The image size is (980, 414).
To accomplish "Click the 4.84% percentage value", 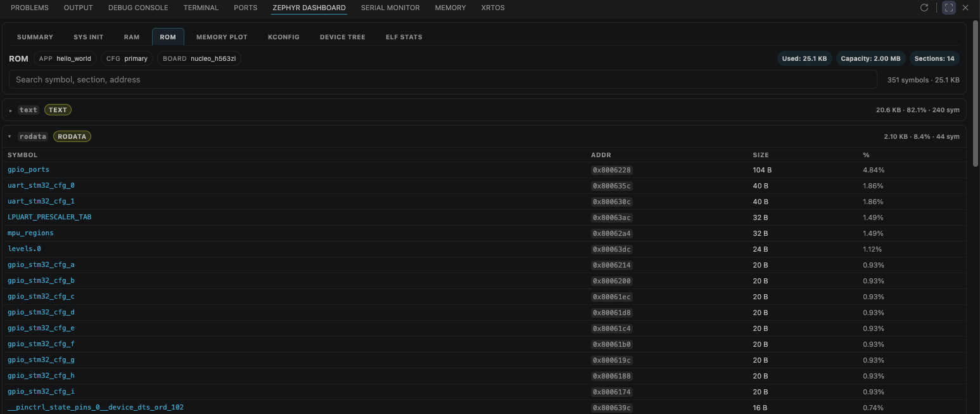I will 874,170.
